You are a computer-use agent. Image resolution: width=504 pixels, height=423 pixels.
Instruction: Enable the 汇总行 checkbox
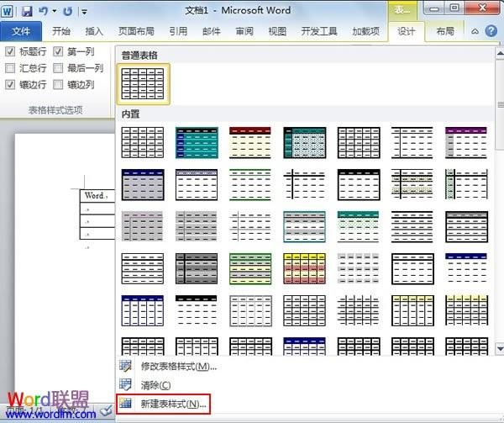(10, 68)
